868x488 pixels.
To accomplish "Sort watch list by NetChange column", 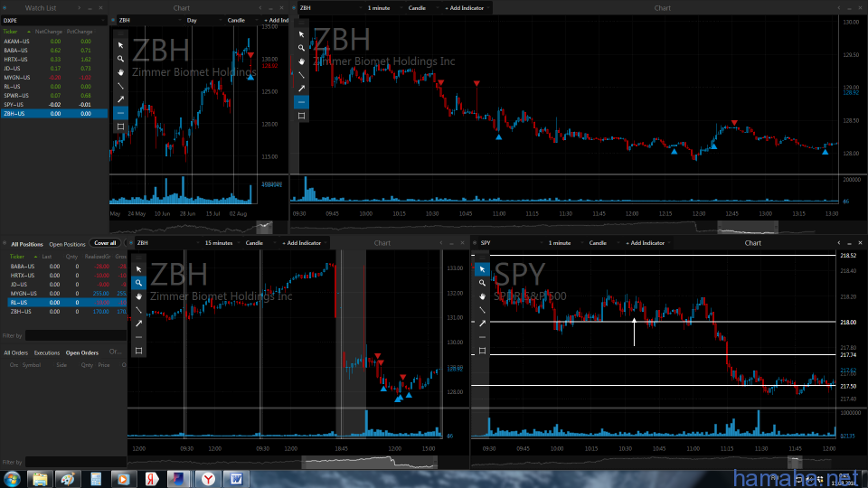I will click(x=49, y=32).
